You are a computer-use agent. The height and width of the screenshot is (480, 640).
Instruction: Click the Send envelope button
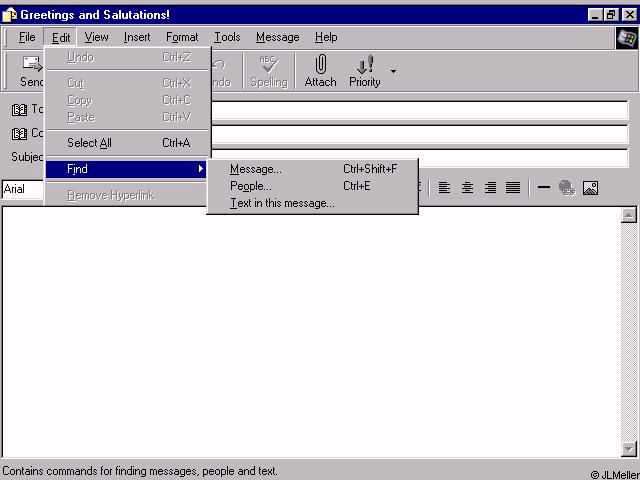[30, 68]
